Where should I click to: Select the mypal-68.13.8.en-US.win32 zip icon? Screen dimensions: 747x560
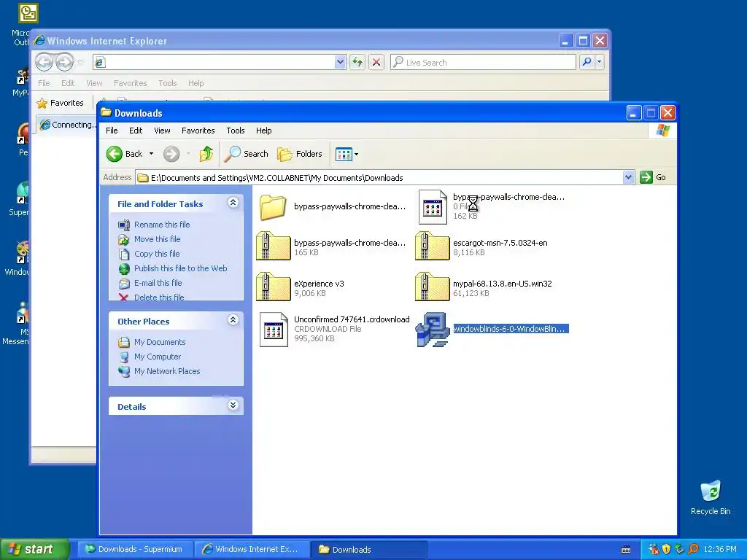point(432,287)
